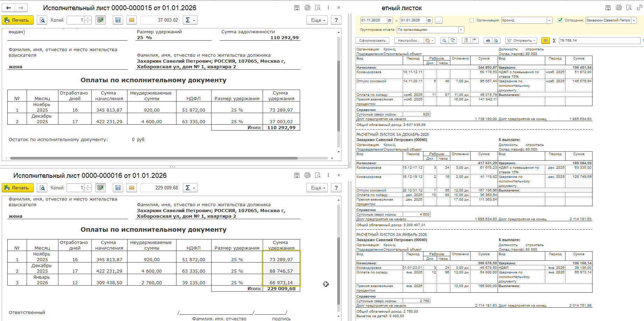The height and width of the screenshot is (321, 644).
Task: Select cell 88 746,57 in Сумма удержания column
Action: coord(281,268)
